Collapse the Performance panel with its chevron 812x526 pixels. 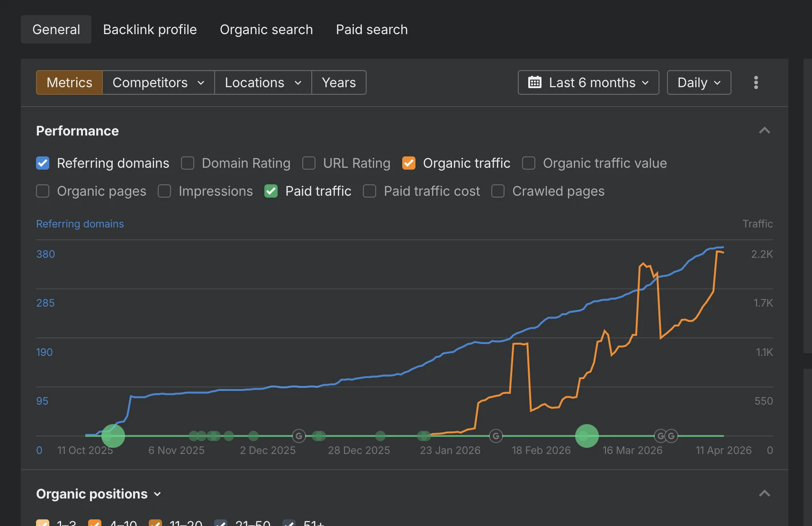tap(764, 131)
